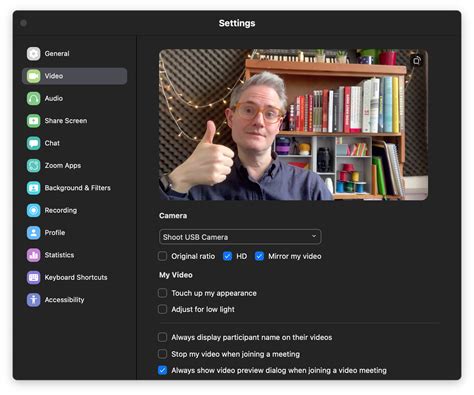Click the Recording icon
The image size is (474, 395).
(x=33, y=210)
